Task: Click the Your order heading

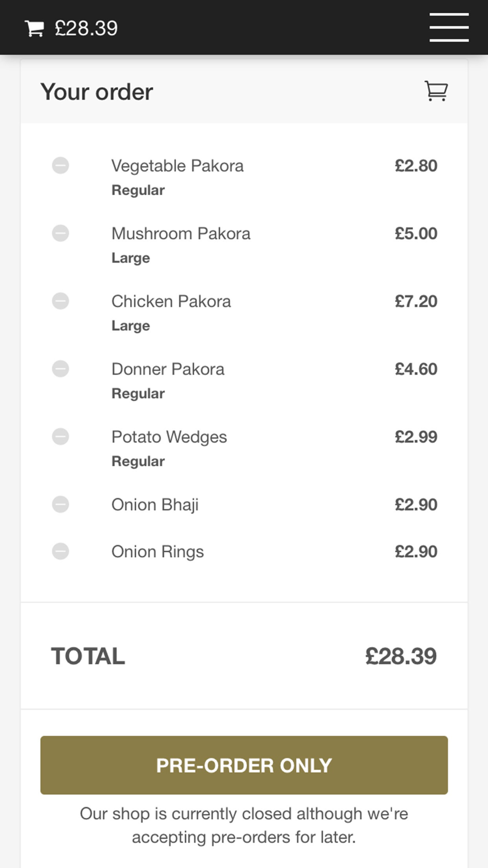Action: click(x=97, y=92)
